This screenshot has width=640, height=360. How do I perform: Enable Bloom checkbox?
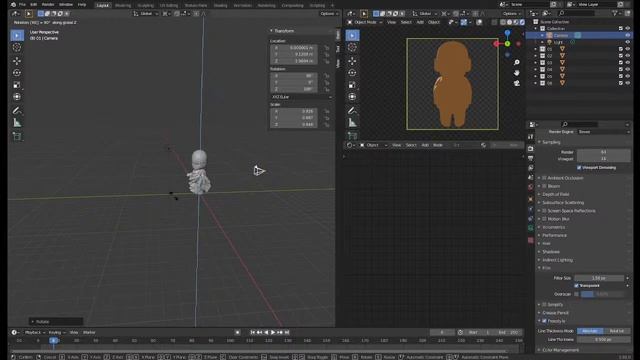544,186
